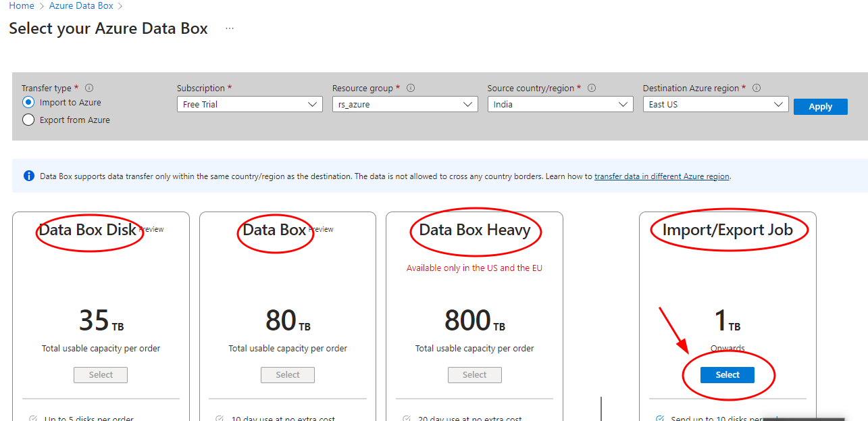The image size is (868, 421).
Task: Open the Source country/region info tooltip
Action: coord(592,87)
